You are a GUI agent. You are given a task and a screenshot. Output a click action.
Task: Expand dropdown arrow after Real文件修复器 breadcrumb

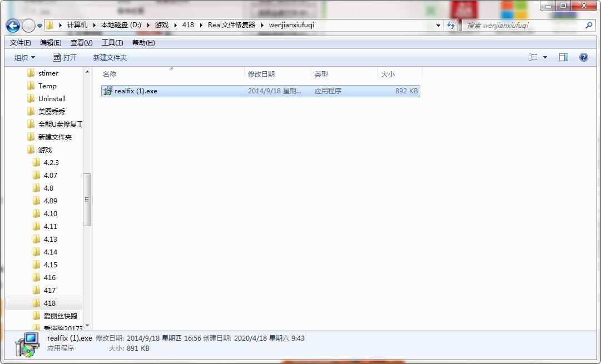(262, 26)
